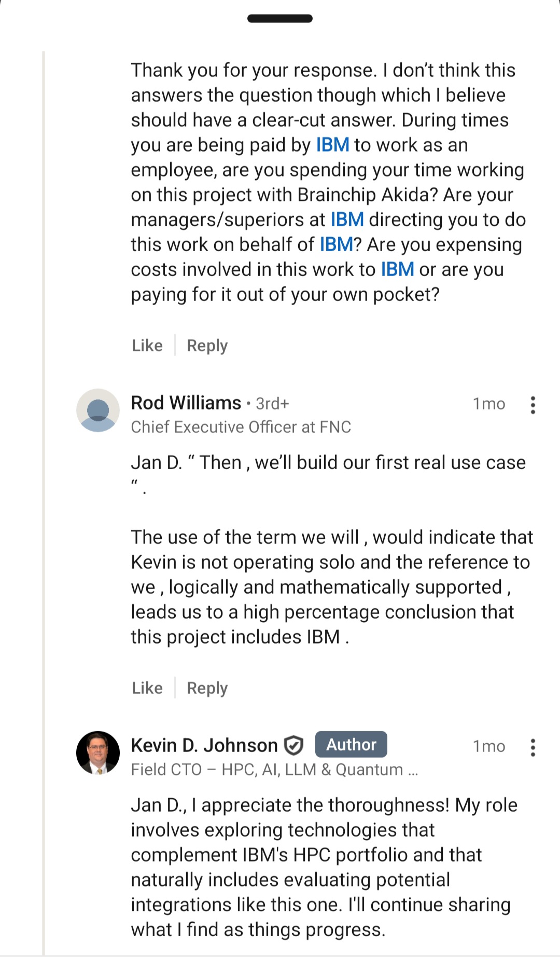Like Rod Williams's comment
This screenshot has width=560, height=957.
147,688
